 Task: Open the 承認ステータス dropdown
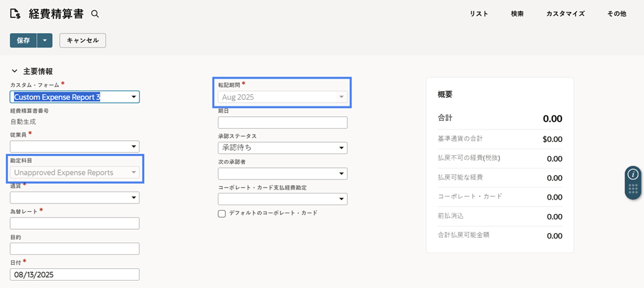click(283, 148)
